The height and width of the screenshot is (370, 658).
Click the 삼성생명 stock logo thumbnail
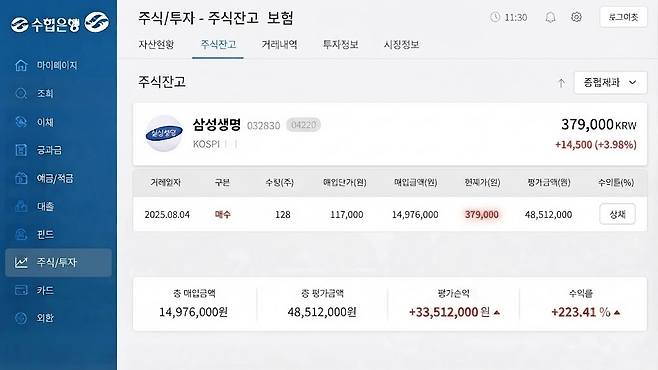click(164, 133)
